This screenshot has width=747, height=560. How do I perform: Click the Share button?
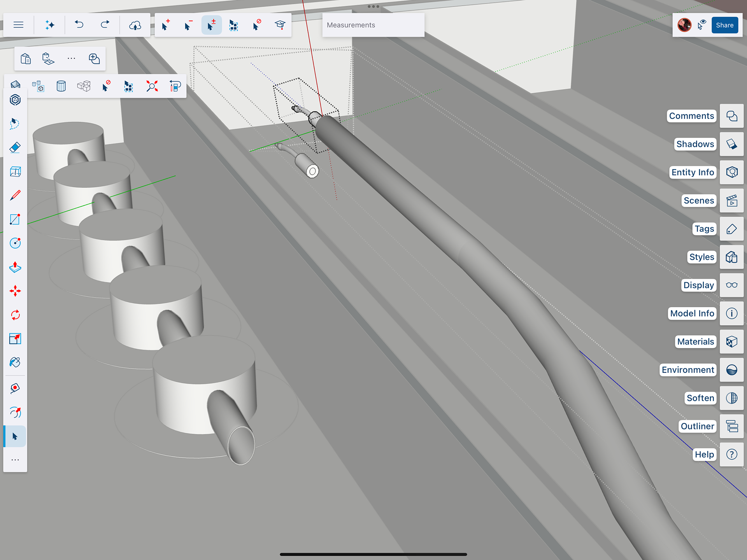coord(724,25)
